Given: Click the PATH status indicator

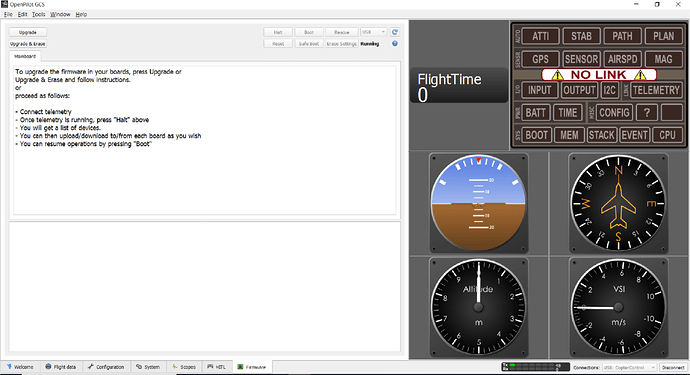Looking at the screenshot, I should click(622, 36).
